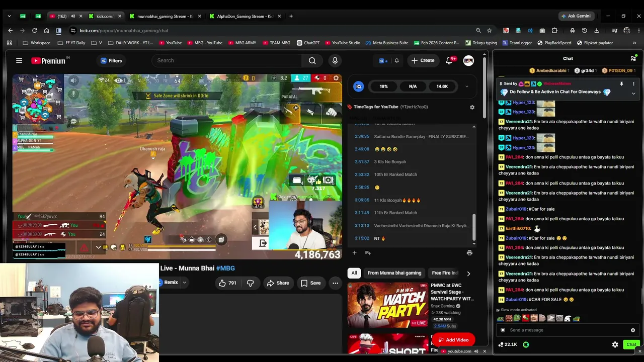The height and width of the screenshot is (362, 644).
Task: Add a new timetag with plus icon
Action: pyautogui.click(x=354, y=253)
